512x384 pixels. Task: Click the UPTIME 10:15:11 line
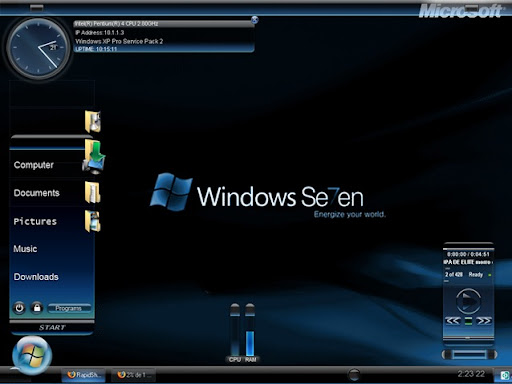tap(96, 49)
